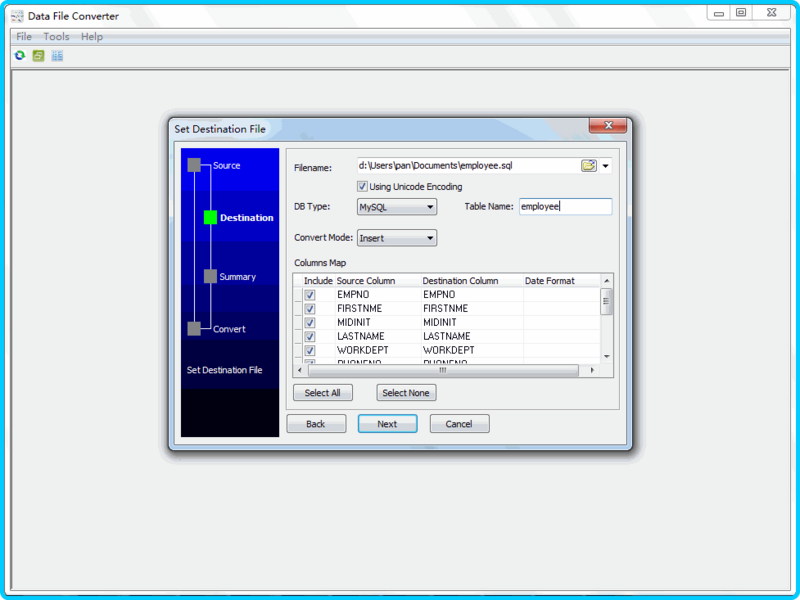Uncheck the LASTNAME include checkbox
This screenshot has width=800, height=600.
coord(310,337)
